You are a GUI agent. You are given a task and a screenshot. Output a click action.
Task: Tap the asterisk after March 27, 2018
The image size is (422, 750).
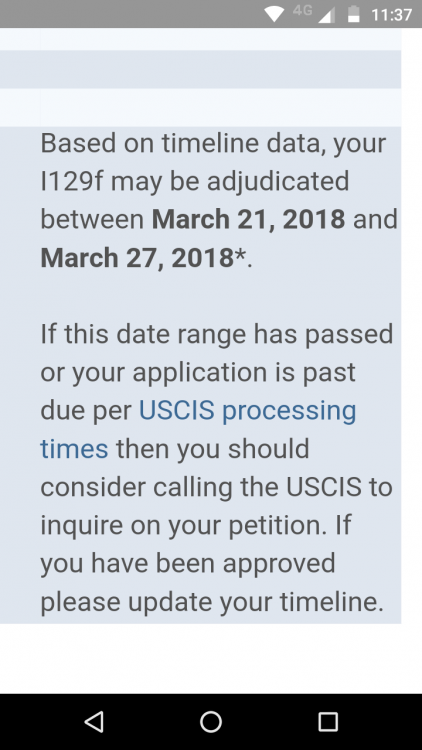point(240,254)
